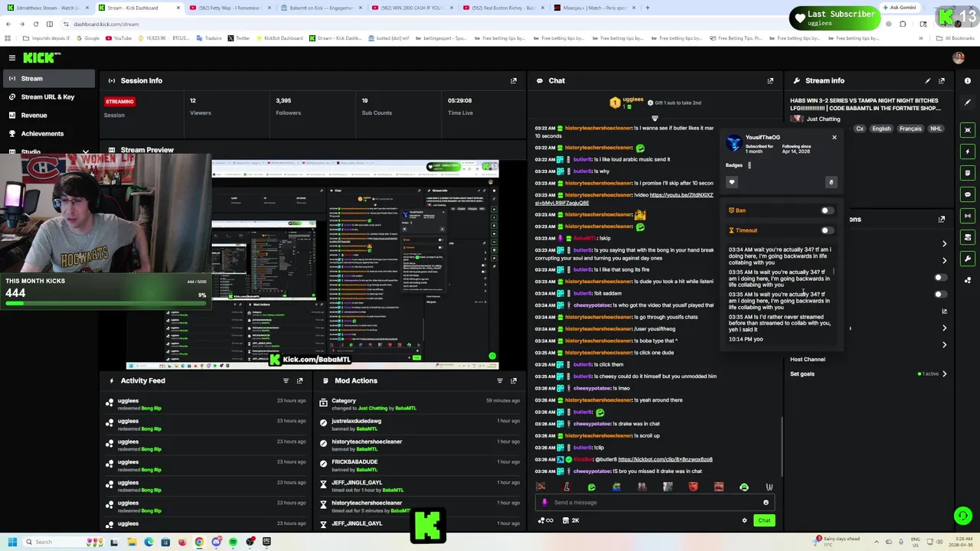
Task: Open the Achievements page
Action: tap(47, 134)
